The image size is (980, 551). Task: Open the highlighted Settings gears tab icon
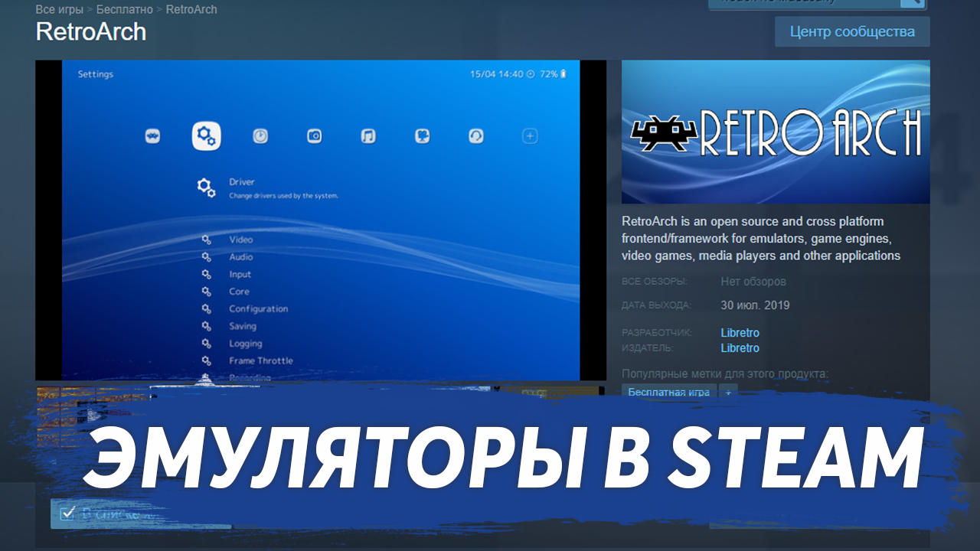(206, 136)
